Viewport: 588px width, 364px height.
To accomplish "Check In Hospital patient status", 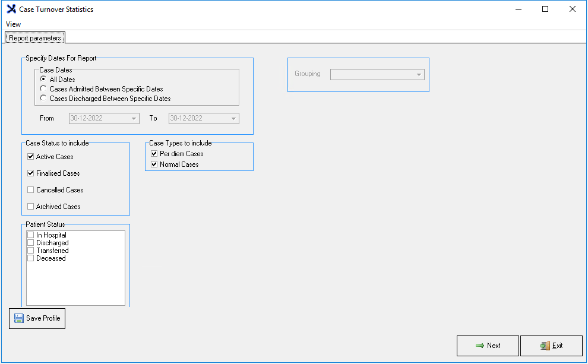I will click(x=31, y=235).
